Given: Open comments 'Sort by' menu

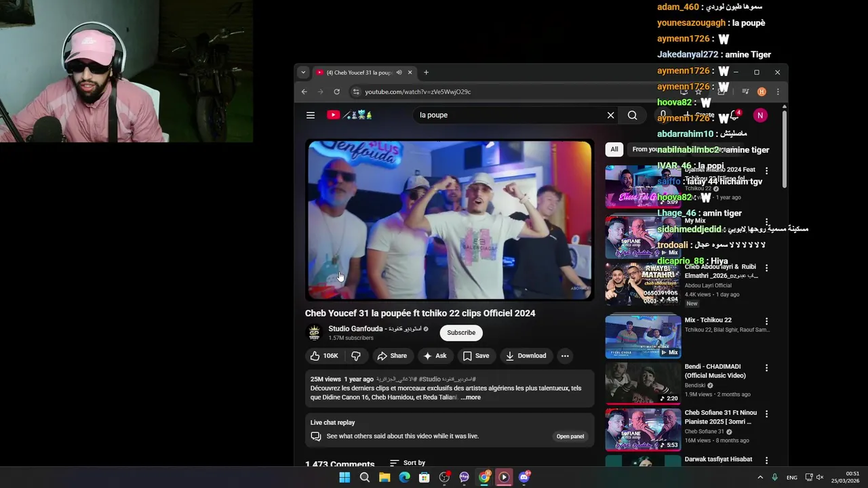Looking at the screenshot, I should coord(407,463).
